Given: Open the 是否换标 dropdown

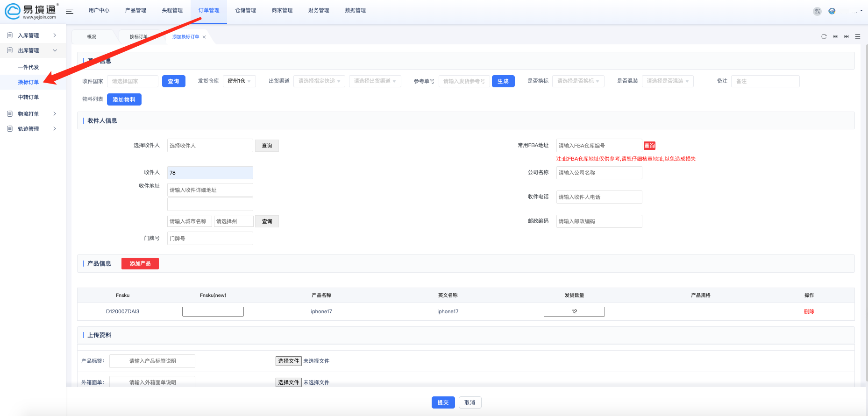Looking at the screenshot, I should click(x=578, y=81).
